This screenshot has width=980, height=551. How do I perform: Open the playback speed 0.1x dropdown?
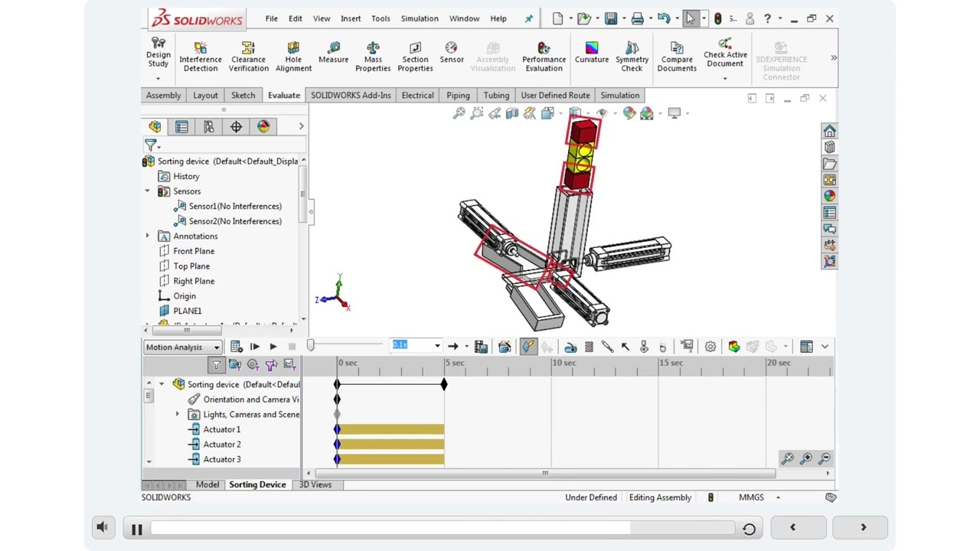437,346
